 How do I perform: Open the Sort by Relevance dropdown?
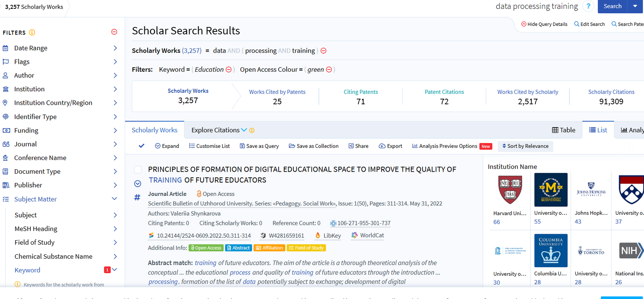(x=525, y=146)
